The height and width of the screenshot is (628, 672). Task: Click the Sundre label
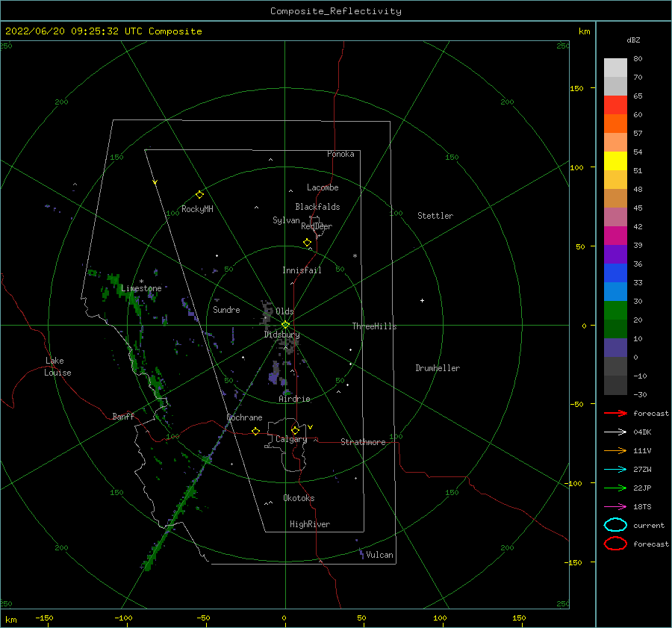(226, 309)
